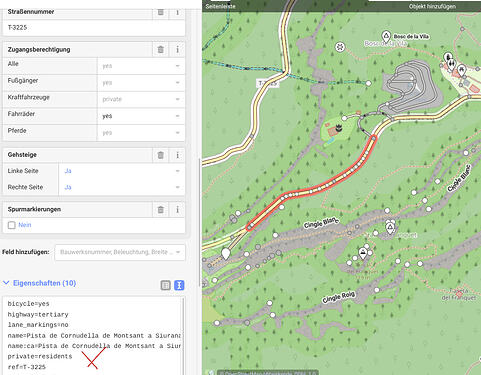Open info for Straßennummer field
The height and width of the screenshot is (375, 481).
[177, 12]
